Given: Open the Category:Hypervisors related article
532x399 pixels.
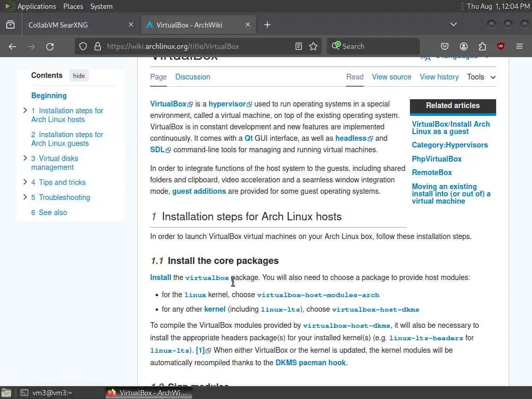Looking at the screenshot, I should pos(450,145).
